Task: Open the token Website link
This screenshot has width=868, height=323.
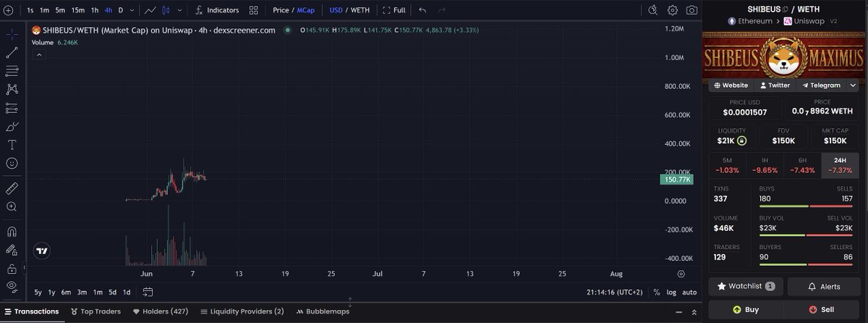Action: click(731, 85)
